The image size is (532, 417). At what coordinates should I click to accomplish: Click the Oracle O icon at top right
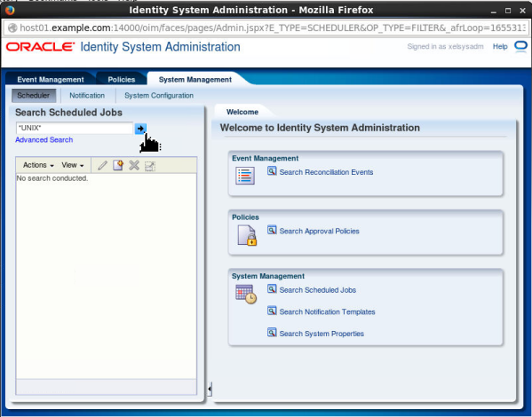click(520, 46)
